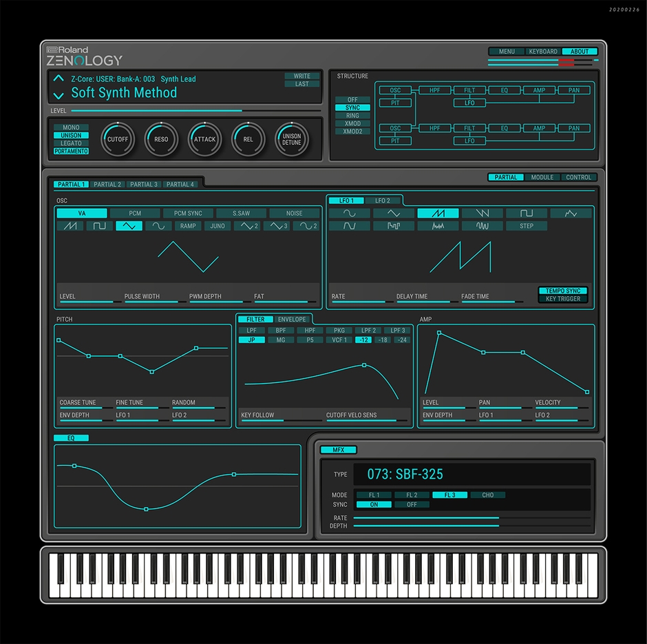Toggle the UNISON mode
647x644 pixels.
click(71, 136)
